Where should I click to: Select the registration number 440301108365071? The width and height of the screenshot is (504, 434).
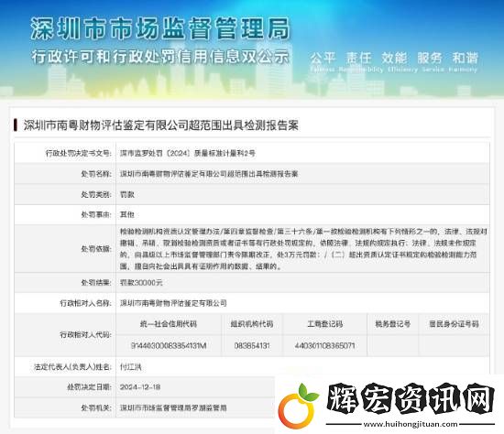point(325,346)
